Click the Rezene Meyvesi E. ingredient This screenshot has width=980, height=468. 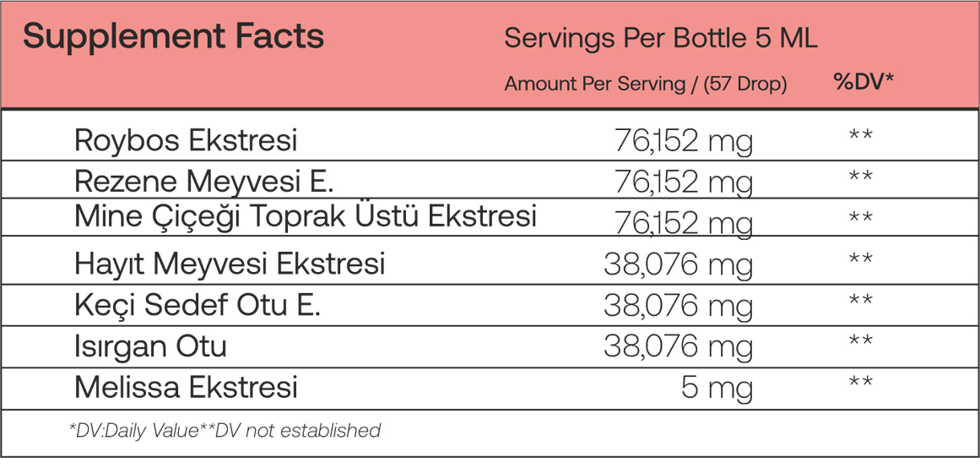[204, 182]
